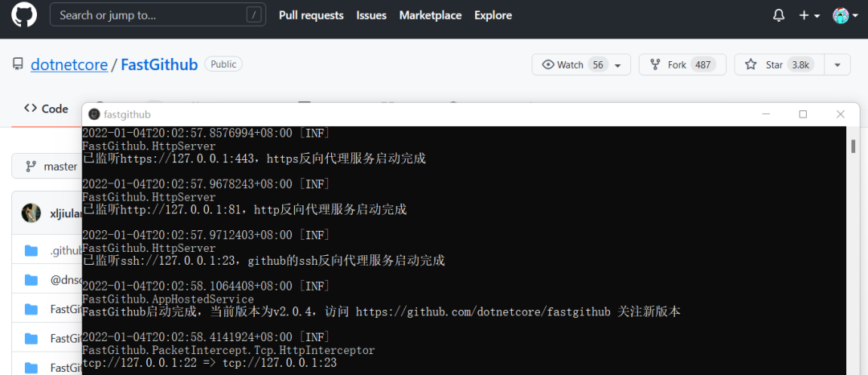Open the dotnetcore organization link
Viewport: 868px width, 375px height.
69,65
